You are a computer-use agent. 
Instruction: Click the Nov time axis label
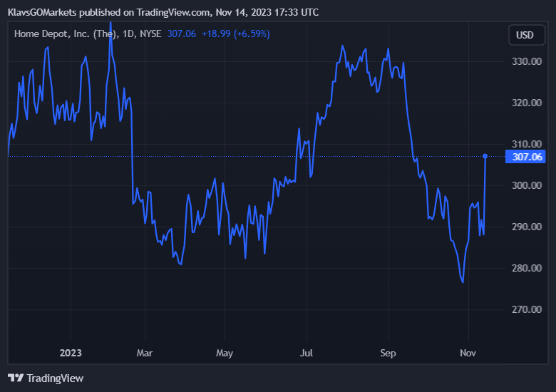468,353
